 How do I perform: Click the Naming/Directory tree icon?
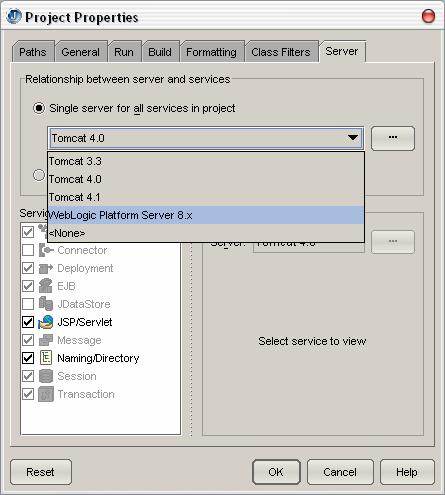click(x=46, y=358)
